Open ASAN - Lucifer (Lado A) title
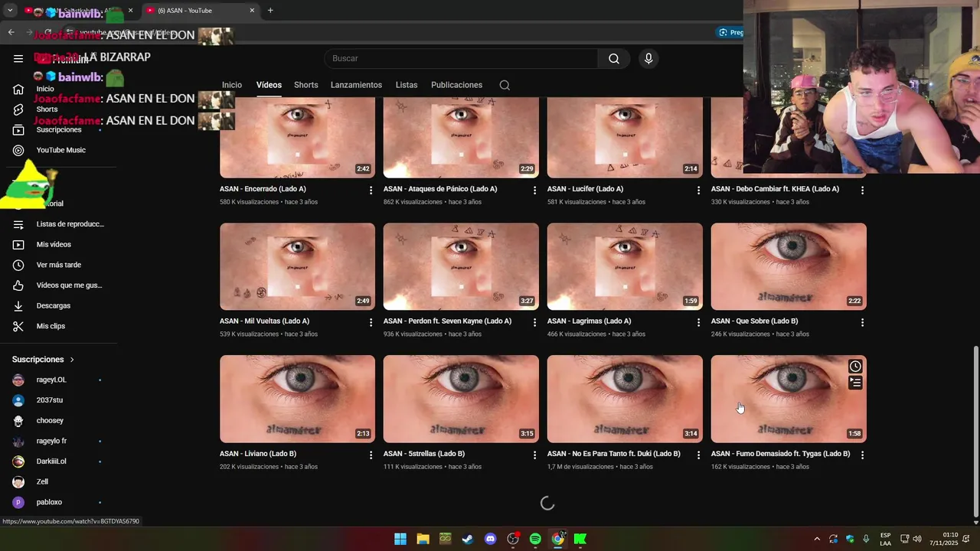 585,189
